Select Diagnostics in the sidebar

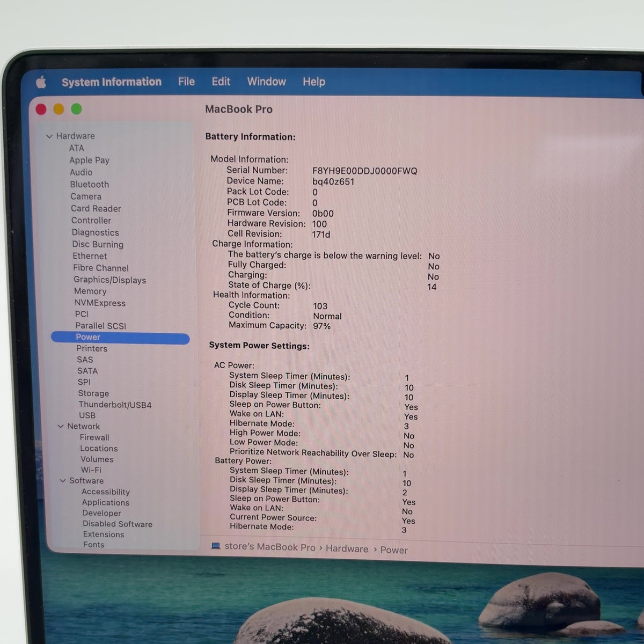coord(95,232)
